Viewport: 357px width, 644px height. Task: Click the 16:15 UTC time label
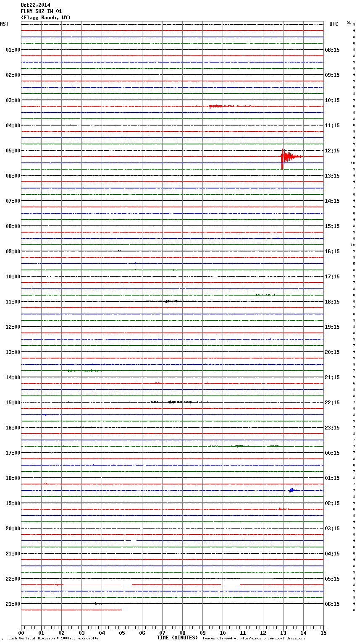pyautogui.click(x=332, y=251)
